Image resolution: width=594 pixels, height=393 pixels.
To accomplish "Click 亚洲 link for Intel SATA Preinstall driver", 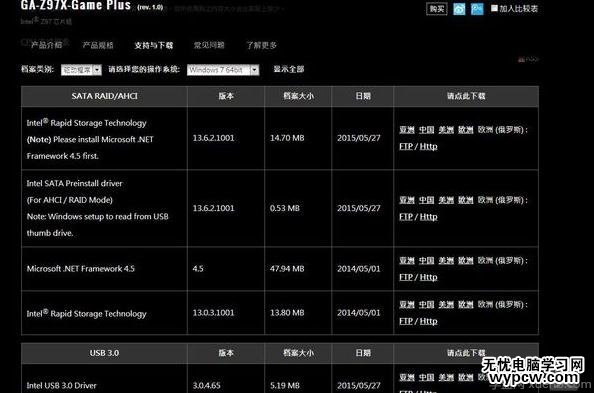I will [407, 200].
